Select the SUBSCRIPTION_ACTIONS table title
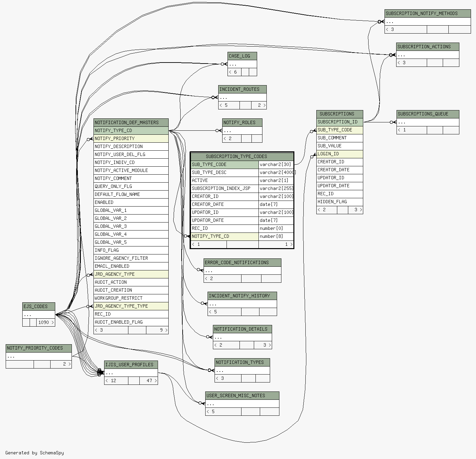The image size is (476, 459). 427,47
